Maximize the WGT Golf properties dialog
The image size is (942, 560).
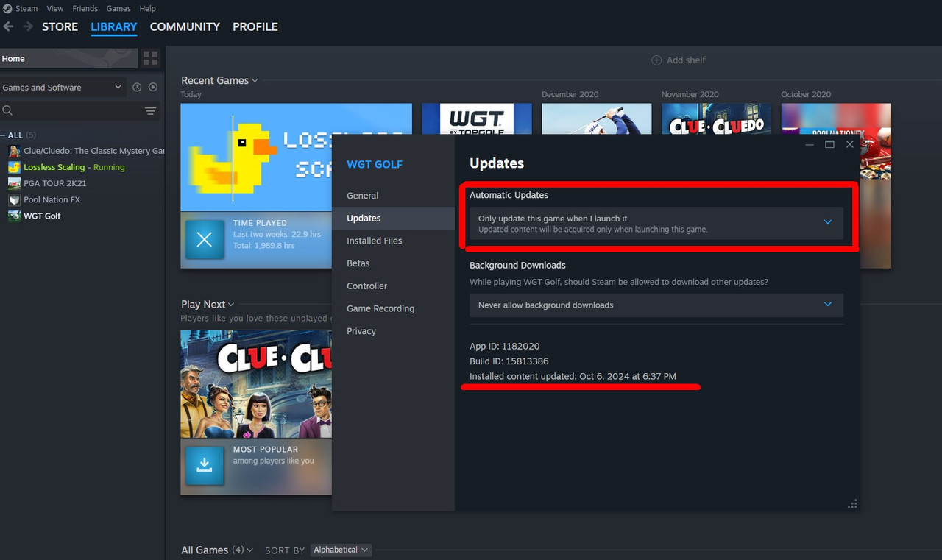coord(829,145)
